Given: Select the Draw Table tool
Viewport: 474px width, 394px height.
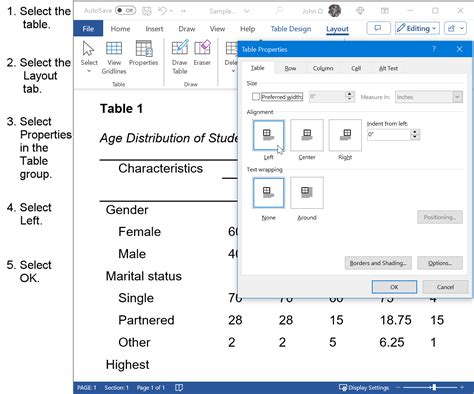Looking at the screenshot, I should point(180,49).
